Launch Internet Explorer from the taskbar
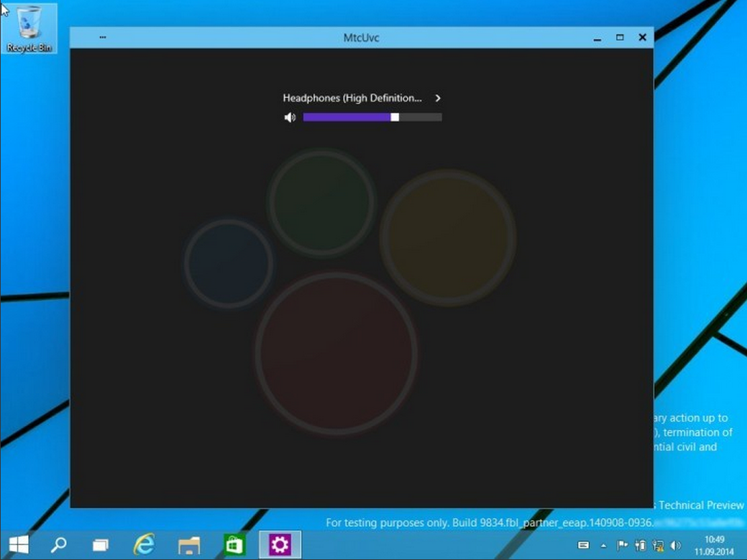The height and width of the screenshot is (560, 747). 144,545
